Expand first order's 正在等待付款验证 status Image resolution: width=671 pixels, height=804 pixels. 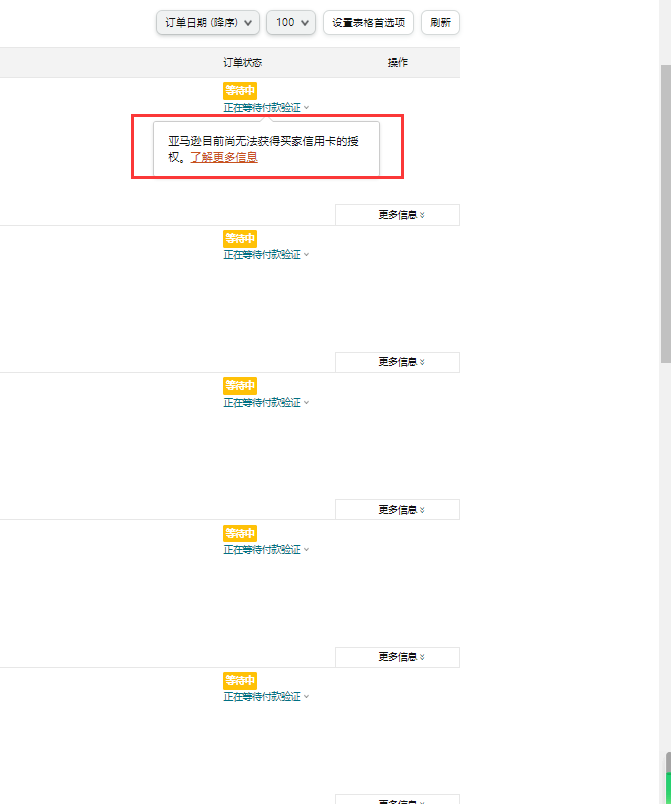pyautogui.click(x=266, y=108)
